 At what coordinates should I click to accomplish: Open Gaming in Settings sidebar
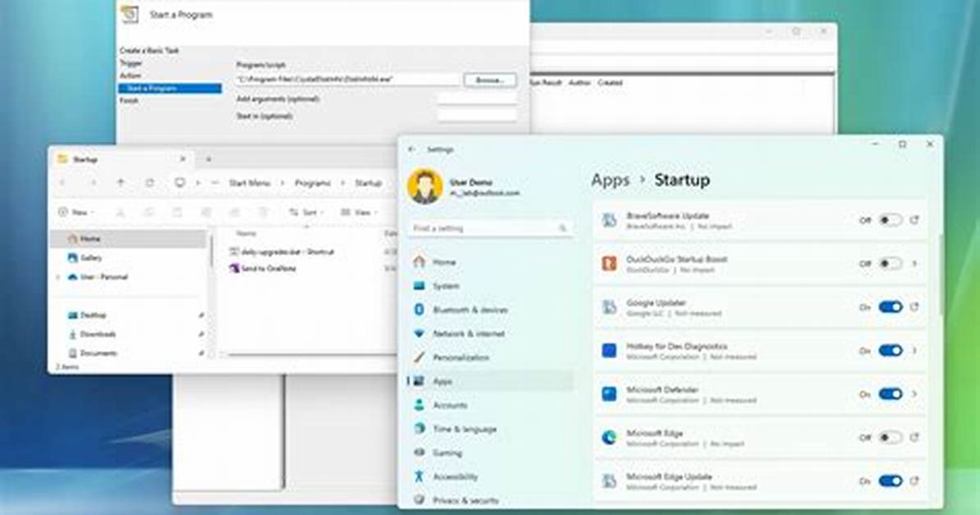click(489, 453)
